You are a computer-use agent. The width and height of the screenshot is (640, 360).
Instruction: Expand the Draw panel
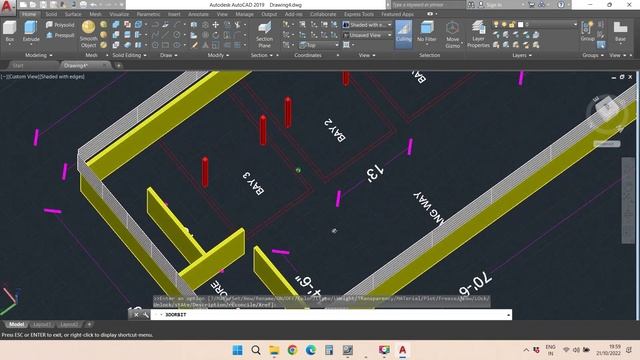(x=169, y=55)
